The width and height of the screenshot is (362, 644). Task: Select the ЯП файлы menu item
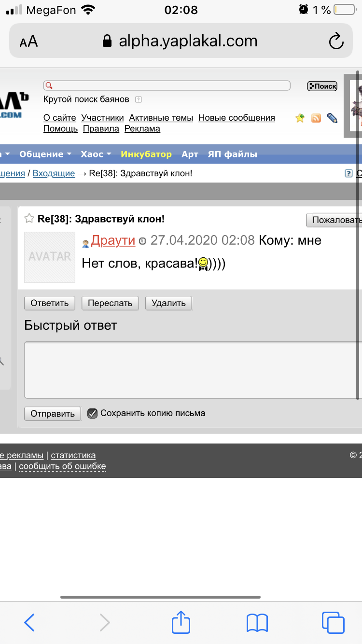[232, 154]
